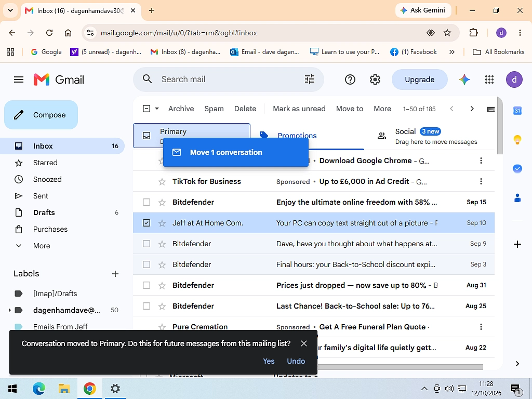Screen dimensions: 532x399
Task: Open Google Keep side panel icon
Action: coord(517,140)
